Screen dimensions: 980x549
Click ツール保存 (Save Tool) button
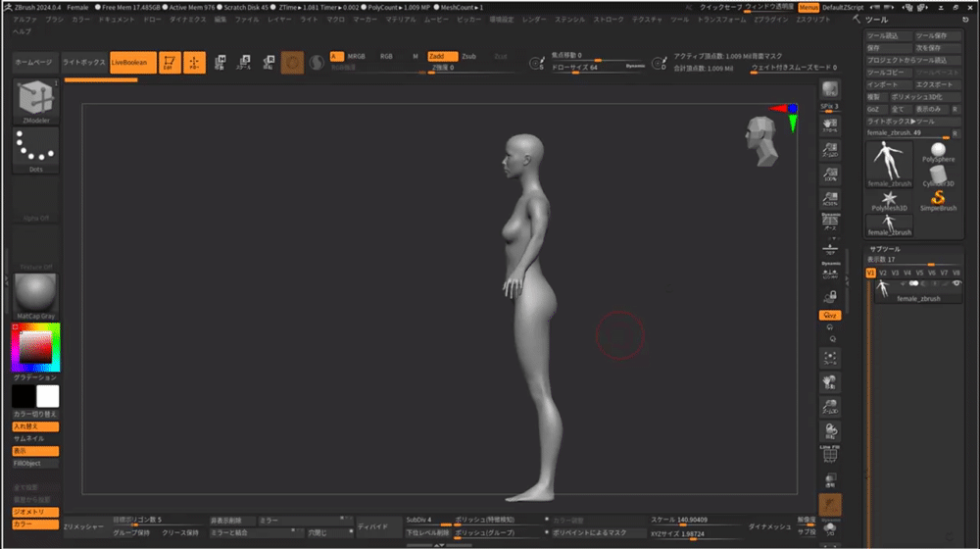pos(938,35)
